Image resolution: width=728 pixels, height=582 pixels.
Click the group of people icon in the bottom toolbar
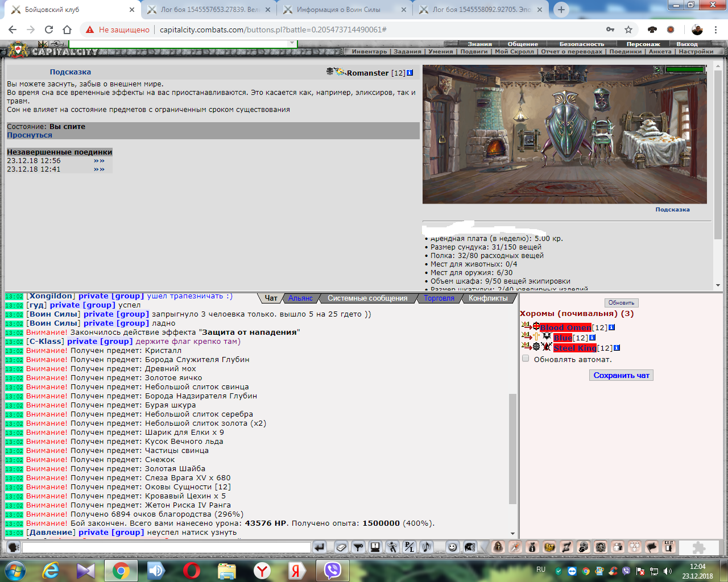[635, 547]
